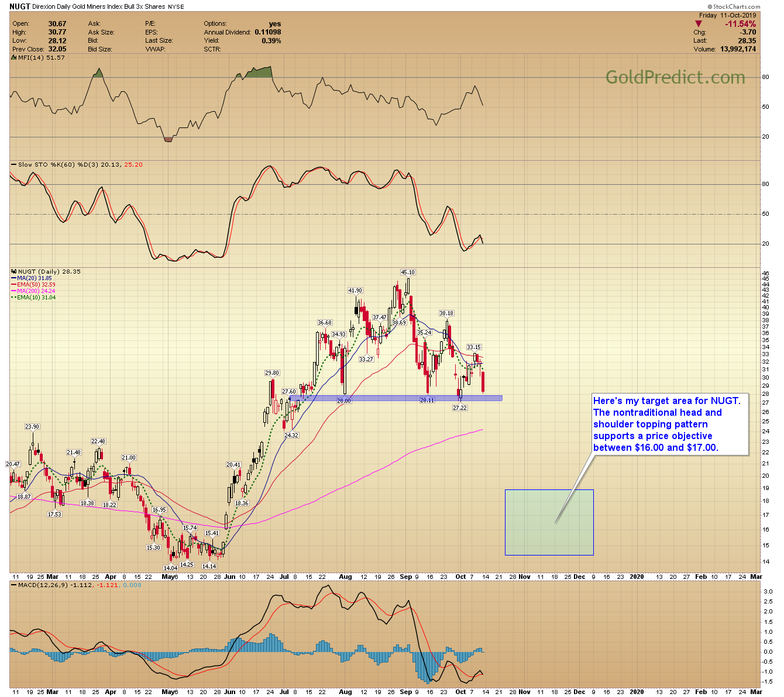Click the 'Here's my target area for NUGT' note
The width and height of the screenshot is (784, 697).
pos(669,424)
